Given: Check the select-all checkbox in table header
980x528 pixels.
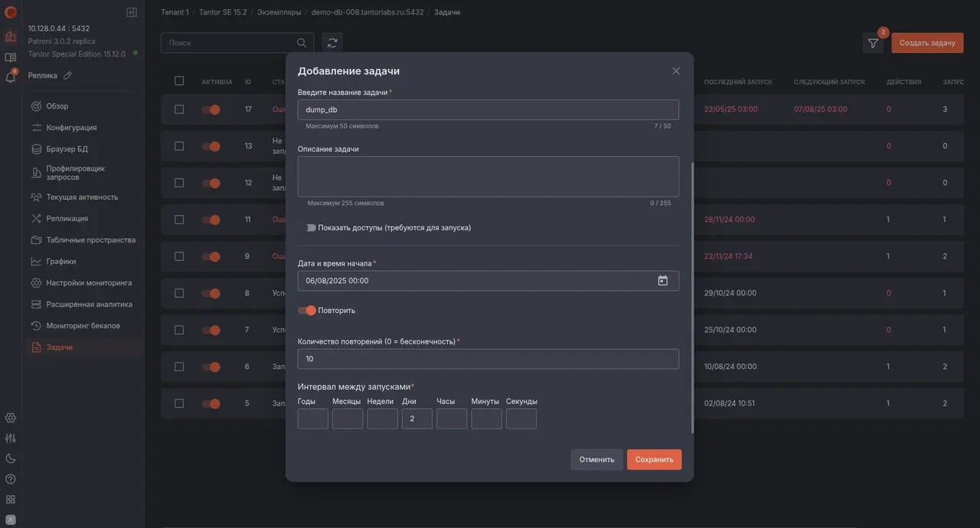Looking at the screenshot, I should coord(177,79).
